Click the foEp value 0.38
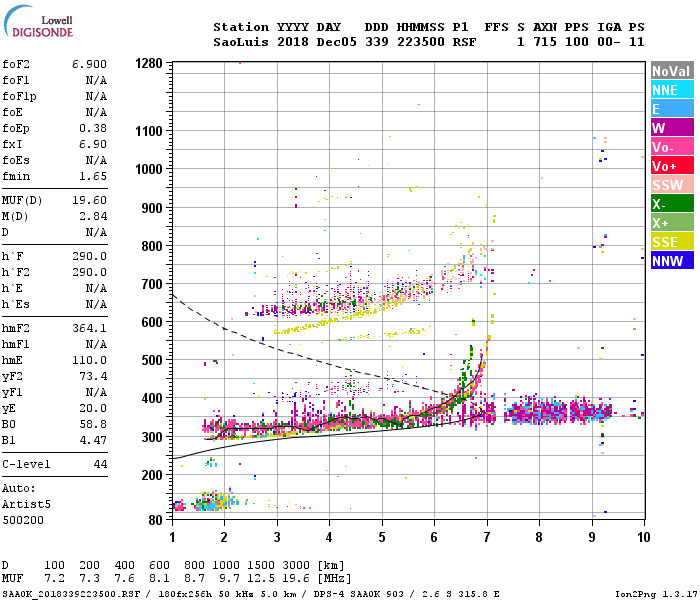The width and height of the screenshot is (700, 600). (93, 128)
